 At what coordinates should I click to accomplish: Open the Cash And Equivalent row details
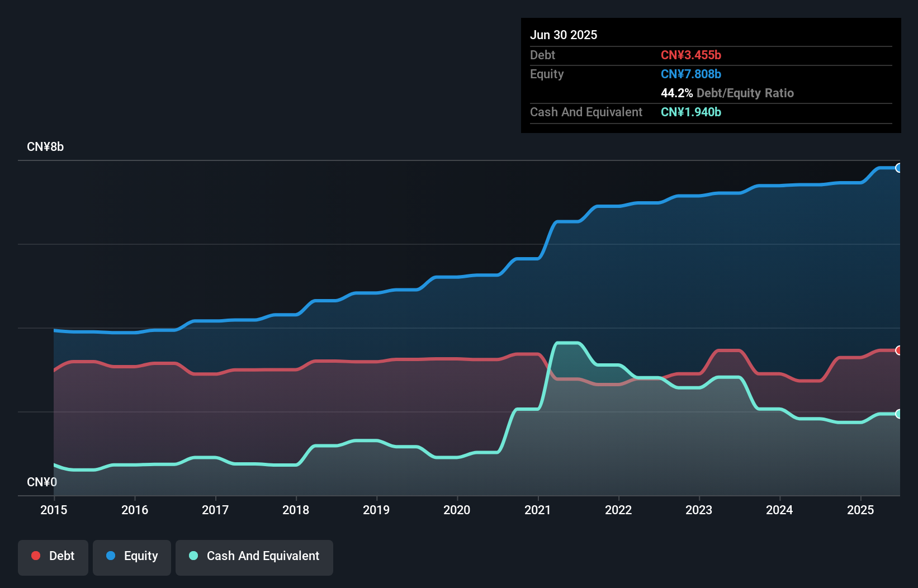(585, 112)
